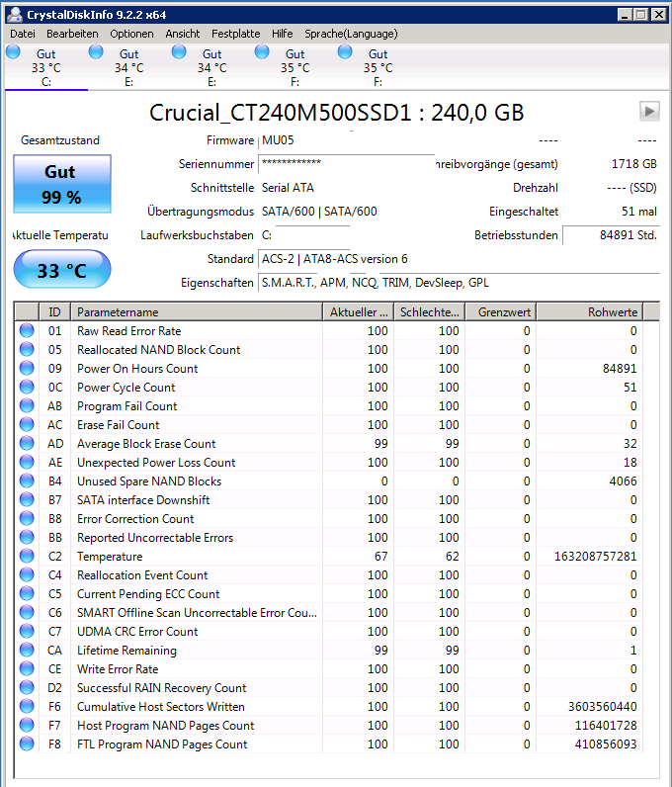Click the Eingeschaltet value 51 mal
The height and width of the screenshot is (787, 672).
tap(638, 212)
